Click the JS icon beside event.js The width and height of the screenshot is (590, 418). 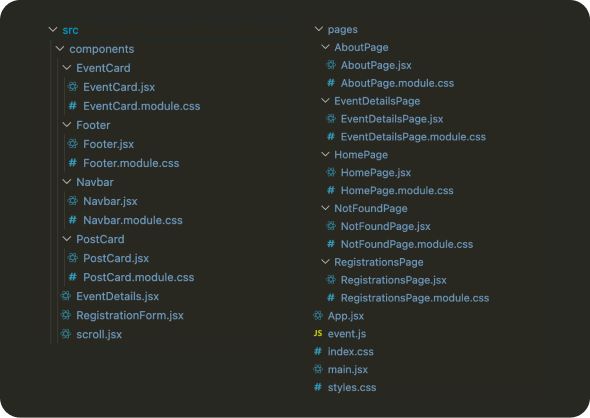[x=318, y=333]
